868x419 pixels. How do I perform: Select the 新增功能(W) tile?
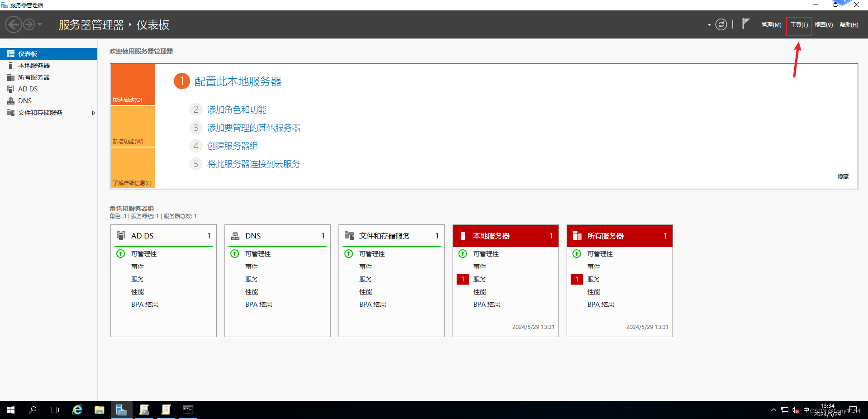[x=133, y=126]
